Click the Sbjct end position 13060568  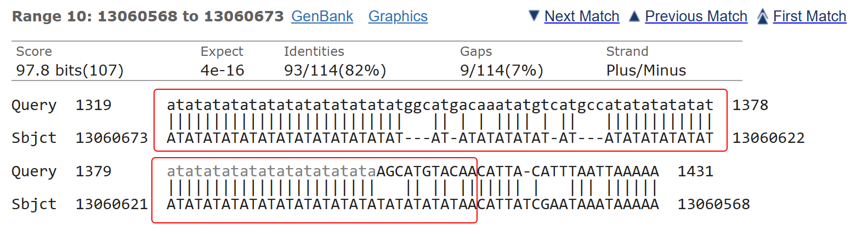tap(713, 204)
